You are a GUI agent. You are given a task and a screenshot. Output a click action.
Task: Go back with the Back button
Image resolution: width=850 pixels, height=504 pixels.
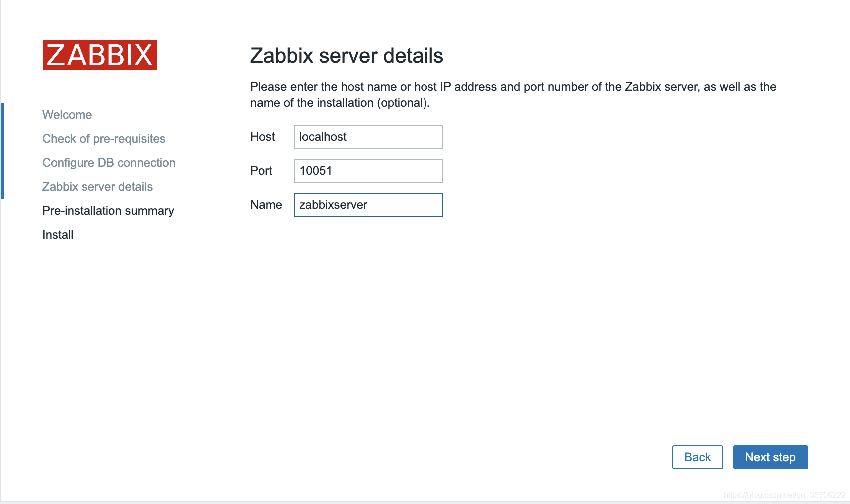(x=698, y=457)
